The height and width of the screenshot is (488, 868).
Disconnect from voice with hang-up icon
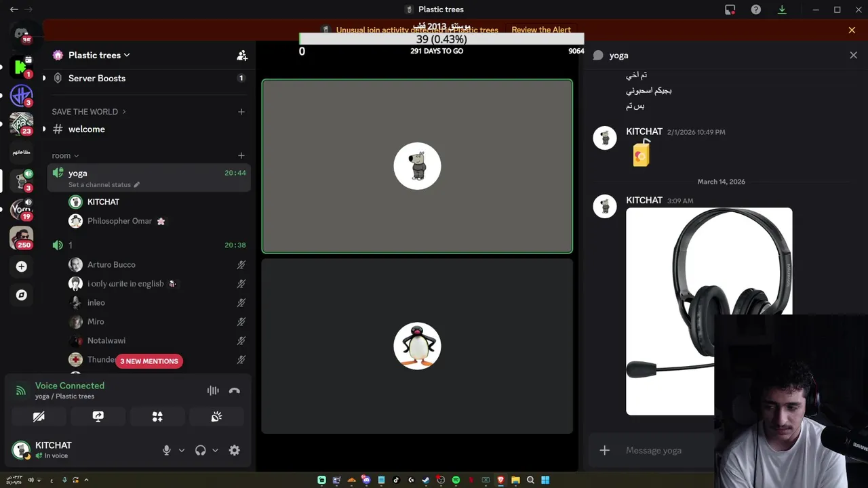click(235, 390)
